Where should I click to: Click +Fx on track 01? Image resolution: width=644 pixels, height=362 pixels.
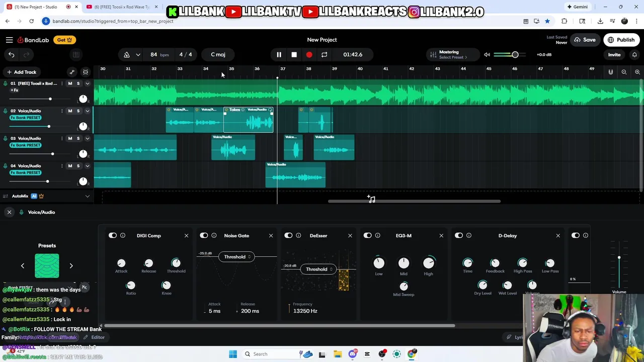(15, 90)
